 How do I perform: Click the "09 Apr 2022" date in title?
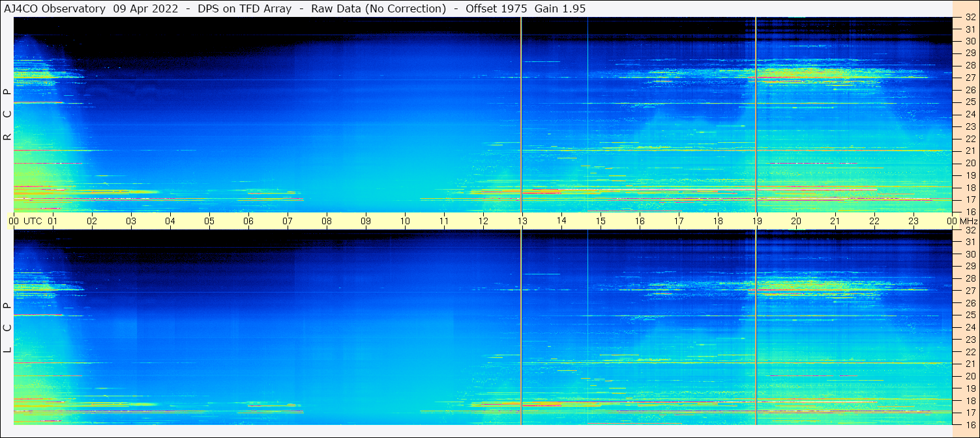click(145, 8)
